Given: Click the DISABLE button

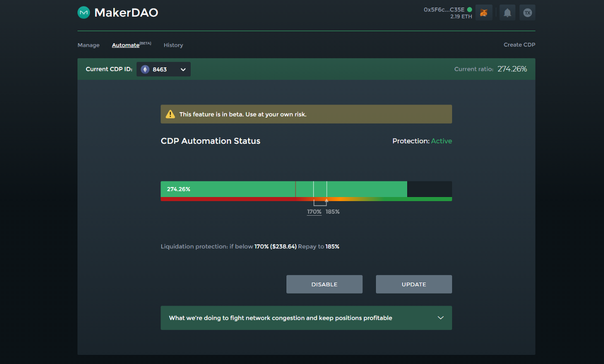Looking at the screenshot, I should click(324, 284).
